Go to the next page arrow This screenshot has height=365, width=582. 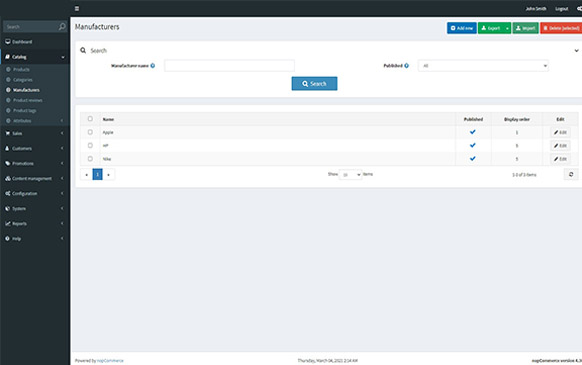pyautogui.click(x=108, y=175)
